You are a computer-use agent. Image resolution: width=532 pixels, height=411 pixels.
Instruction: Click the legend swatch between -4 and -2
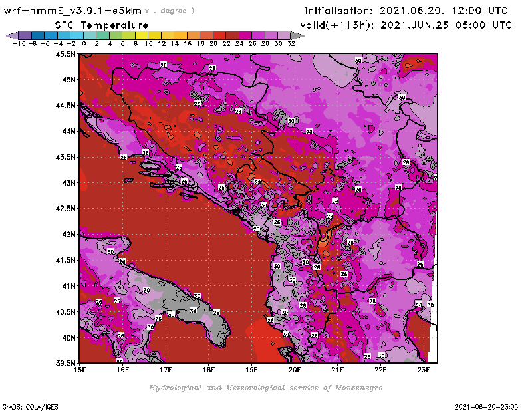pos(64,36)
